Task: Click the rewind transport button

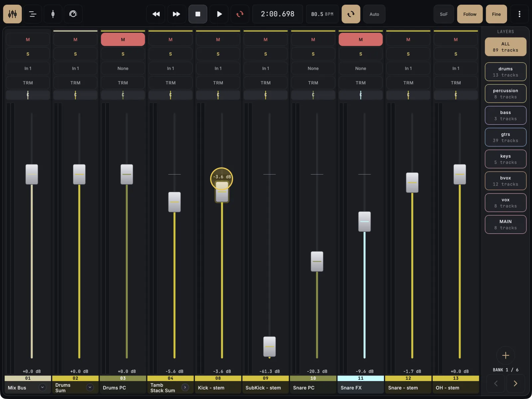Action: point(156,14)
